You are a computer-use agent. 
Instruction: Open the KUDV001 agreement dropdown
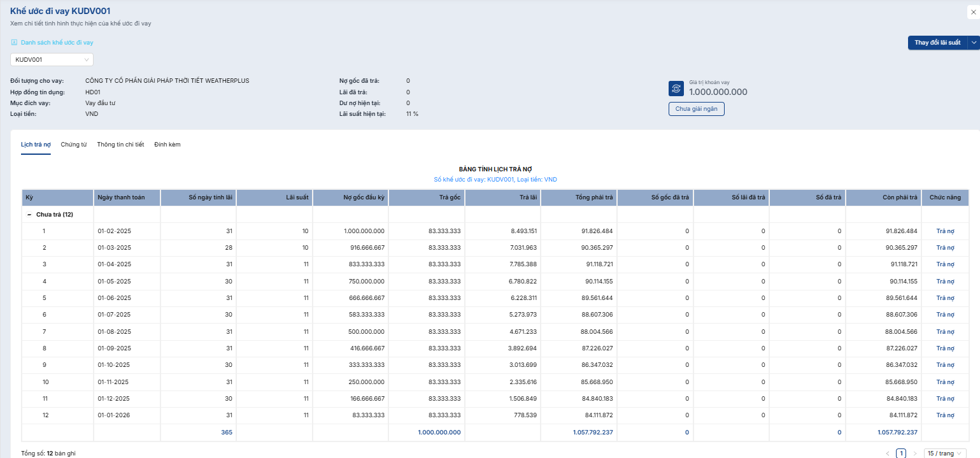52,60
